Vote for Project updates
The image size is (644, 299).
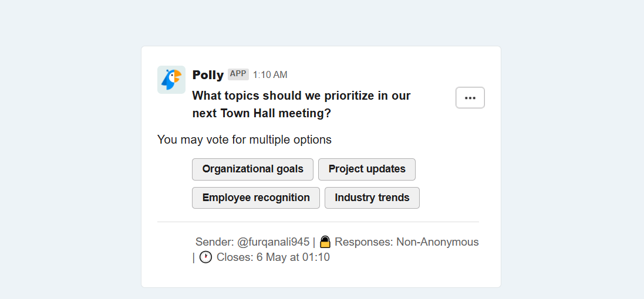pyautogui.click(x=367, y=169)
